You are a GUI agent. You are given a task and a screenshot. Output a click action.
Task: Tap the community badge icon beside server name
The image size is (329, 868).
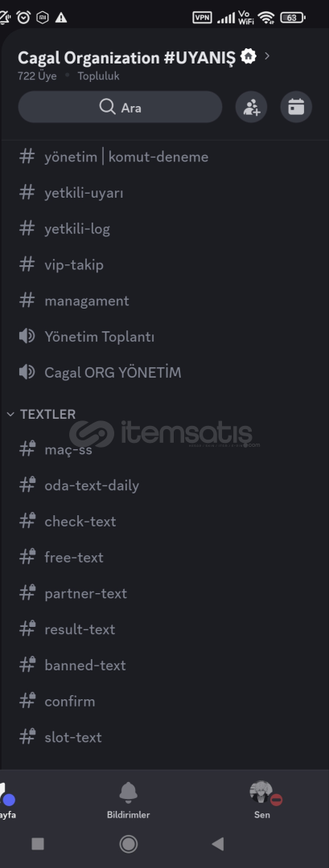(x=249, y=56)
